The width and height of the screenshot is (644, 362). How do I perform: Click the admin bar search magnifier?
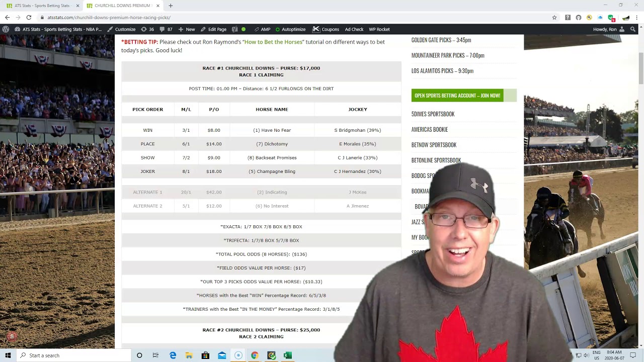click(x=632, y=29)
